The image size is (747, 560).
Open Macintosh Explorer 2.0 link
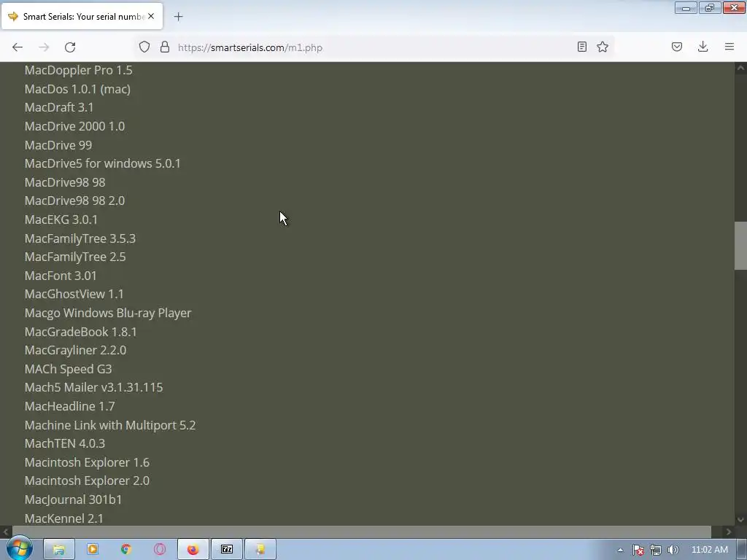coord(88,481)
